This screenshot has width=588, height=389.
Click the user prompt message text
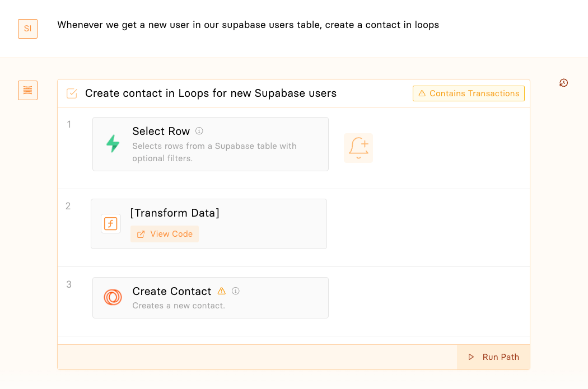[248, 25]
